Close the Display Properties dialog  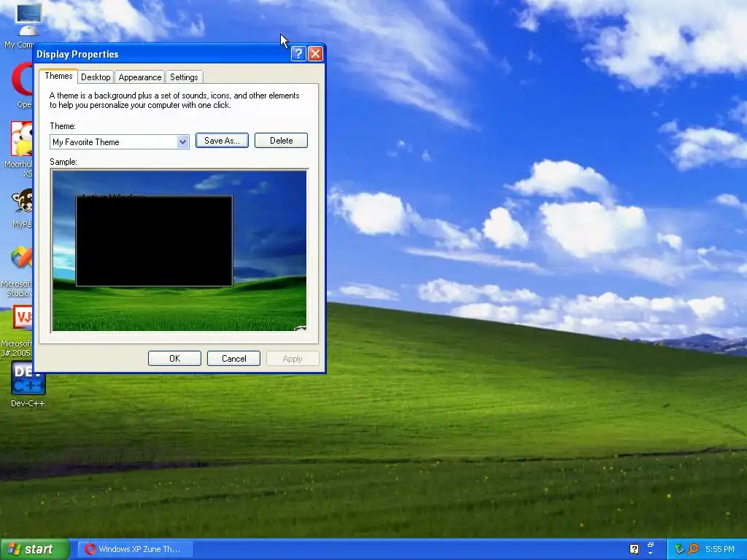click(315, 54)
